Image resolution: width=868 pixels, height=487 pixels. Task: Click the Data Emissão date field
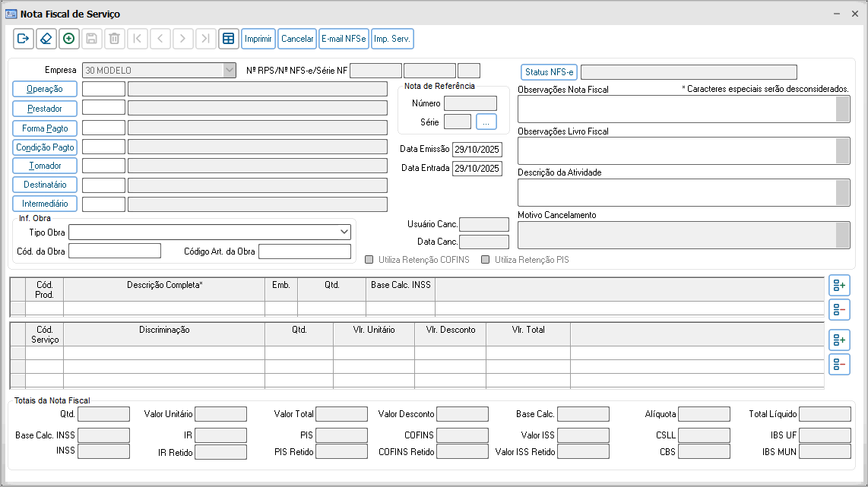tap(477, 149)
